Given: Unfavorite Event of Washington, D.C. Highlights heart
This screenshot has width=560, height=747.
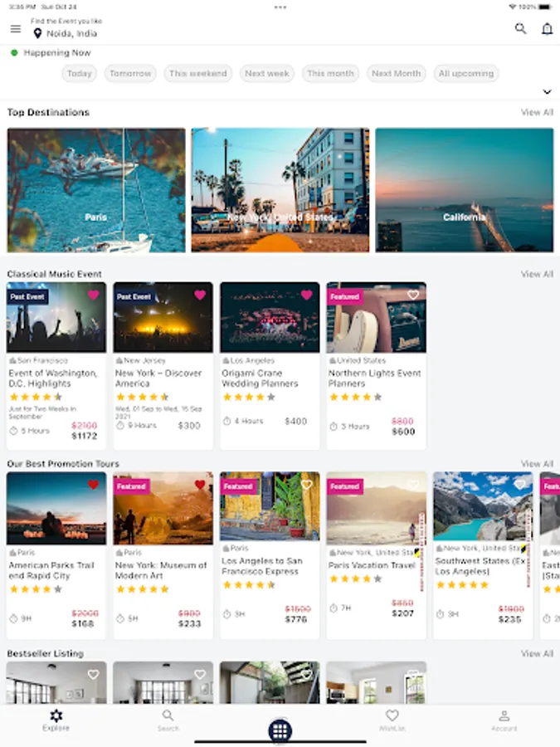Looking at the screenshot, I should click(x=93, y=295).
